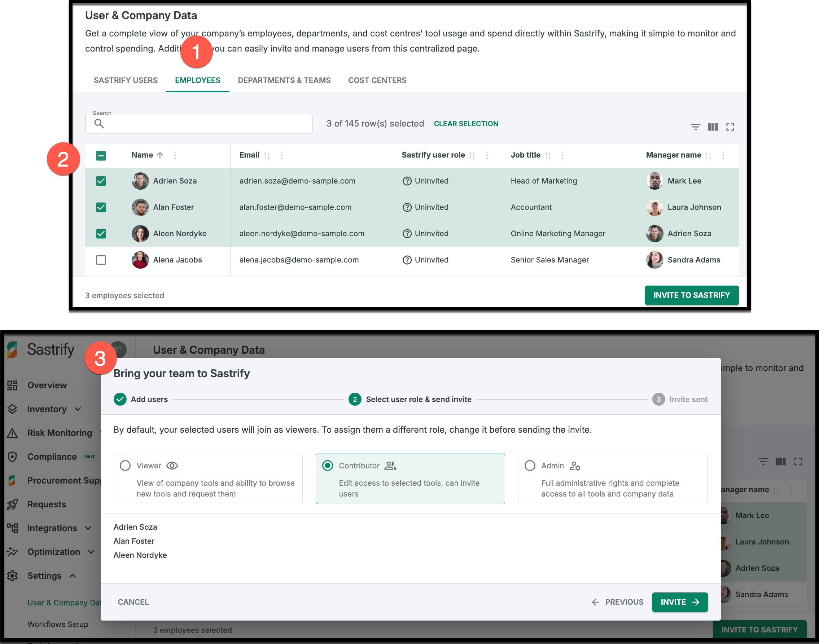819x644 pixels.
Task: Switch to Sastrify Users tab
Action: point(126,80)
